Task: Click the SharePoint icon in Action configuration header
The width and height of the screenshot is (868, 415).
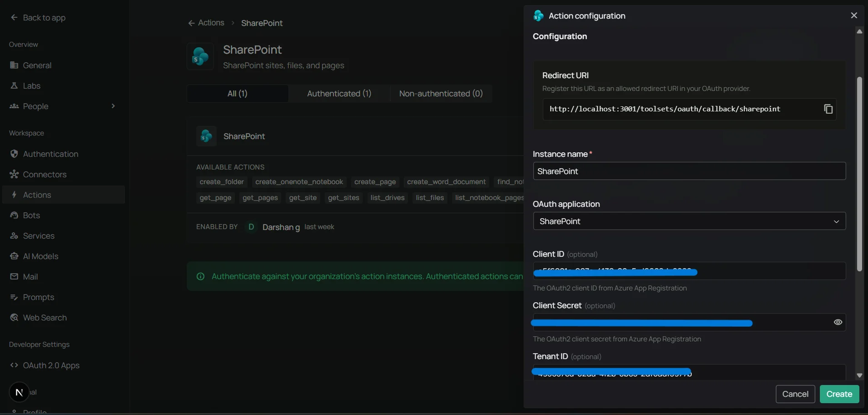Action: (x=539, y=16)
